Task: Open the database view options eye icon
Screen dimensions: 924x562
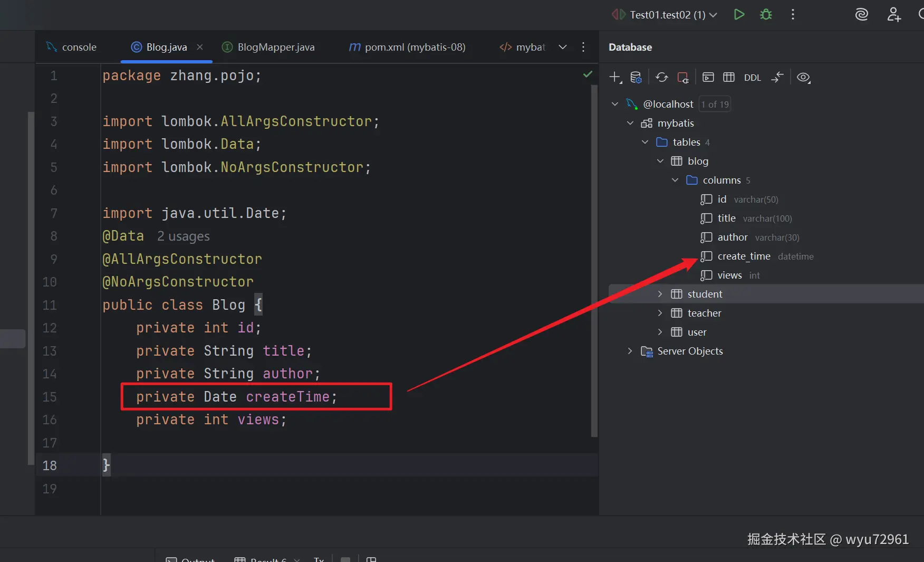Action: point(803,78)
